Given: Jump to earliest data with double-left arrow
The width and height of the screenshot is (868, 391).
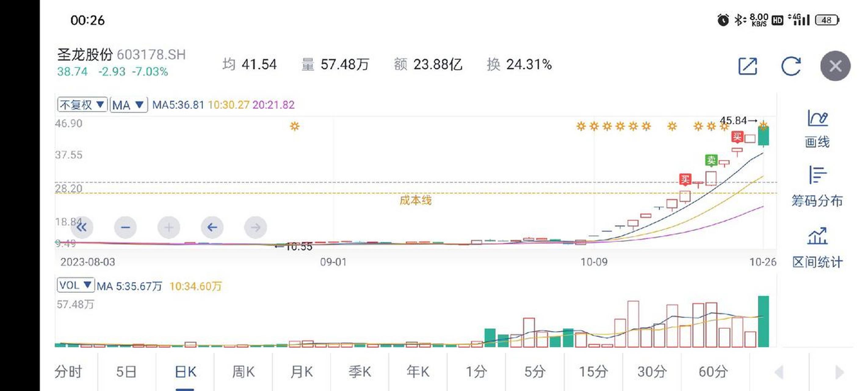Looking at the screenshot, I should (82, 227).
